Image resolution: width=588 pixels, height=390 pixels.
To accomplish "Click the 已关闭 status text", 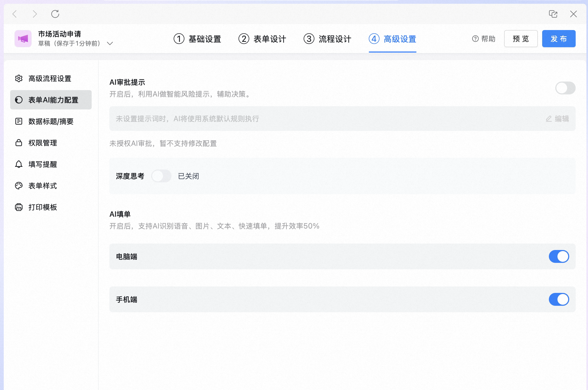I will [189, 176].
